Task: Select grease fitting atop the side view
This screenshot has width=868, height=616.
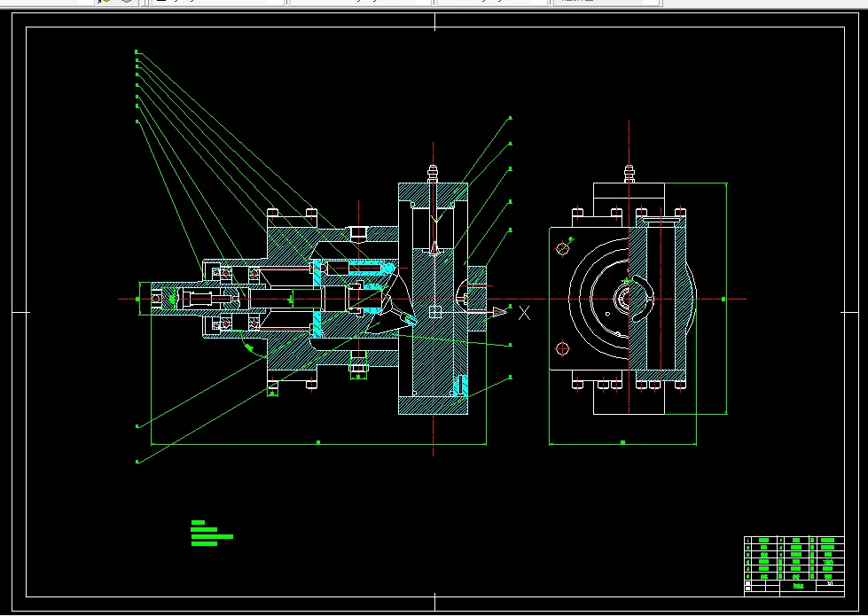Action: tap(629, 173)
